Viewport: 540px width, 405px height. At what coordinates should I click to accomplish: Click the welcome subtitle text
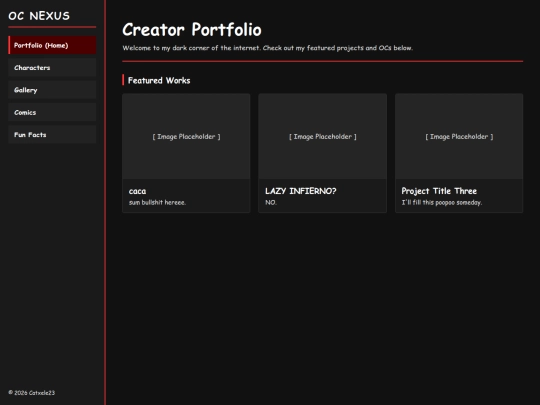click(268, 48)
